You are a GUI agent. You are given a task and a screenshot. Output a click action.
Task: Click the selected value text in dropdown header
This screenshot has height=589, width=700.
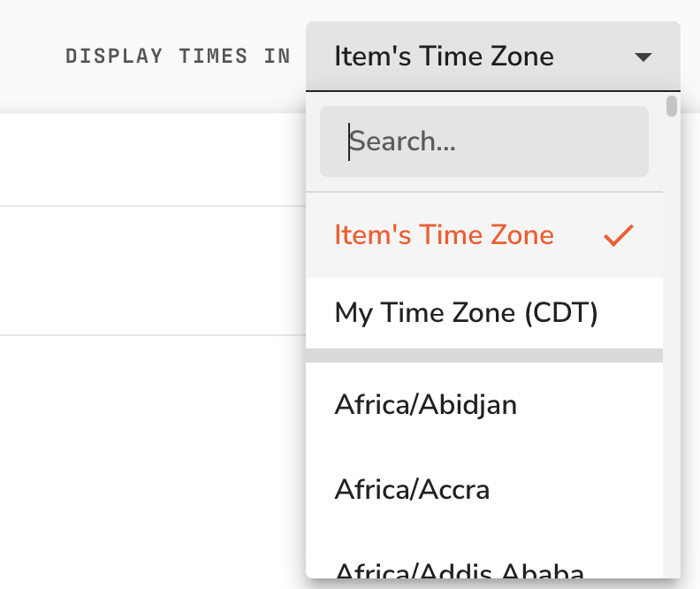pyautogui.click(x=445, y=57)
